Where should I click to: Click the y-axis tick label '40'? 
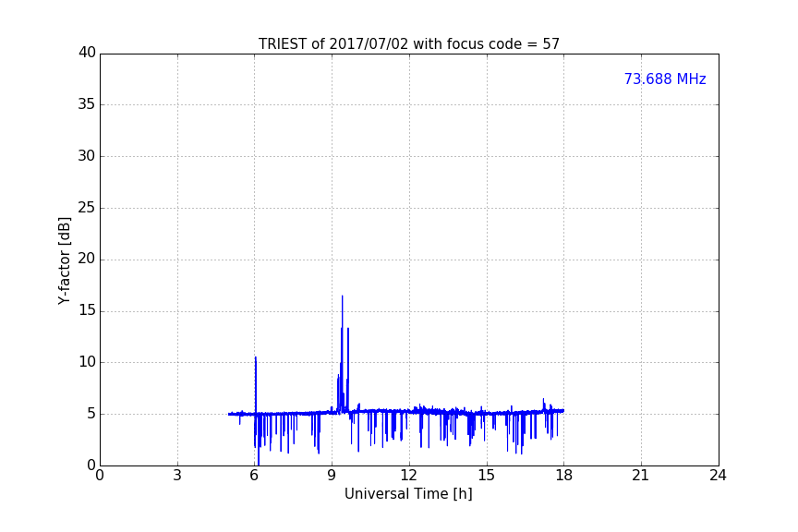[x=87, y=53]
